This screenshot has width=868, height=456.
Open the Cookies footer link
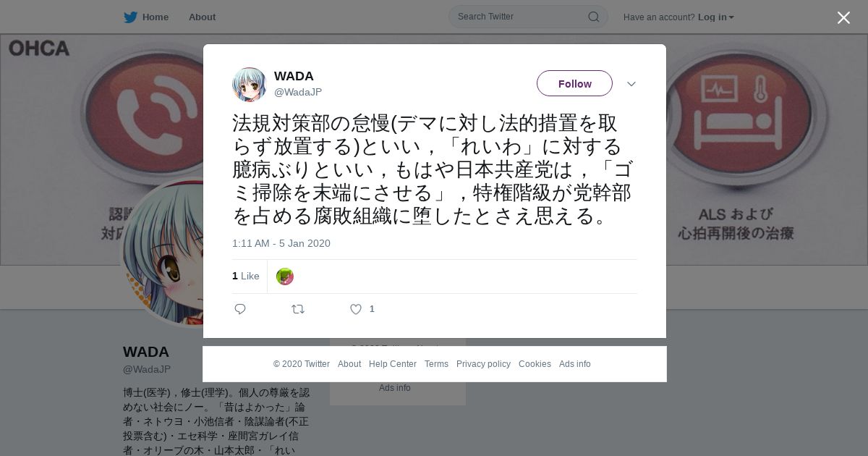click(535, 364)
